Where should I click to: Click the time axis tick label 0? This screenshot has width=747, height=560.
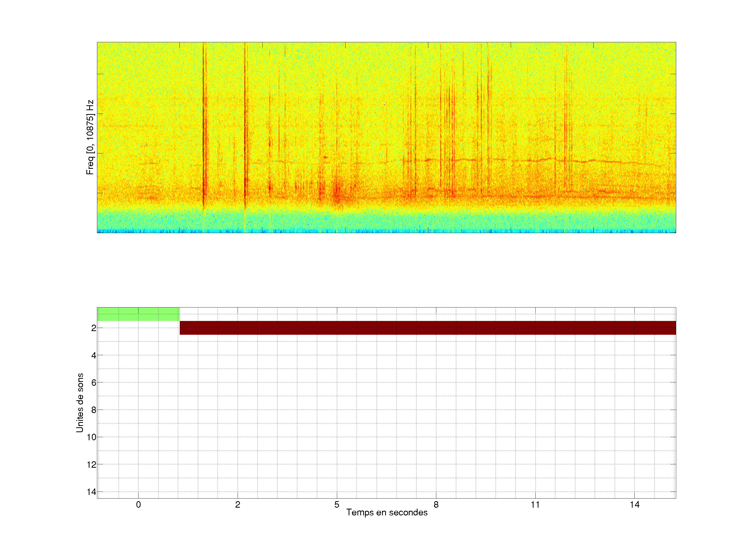pos(138,505)
